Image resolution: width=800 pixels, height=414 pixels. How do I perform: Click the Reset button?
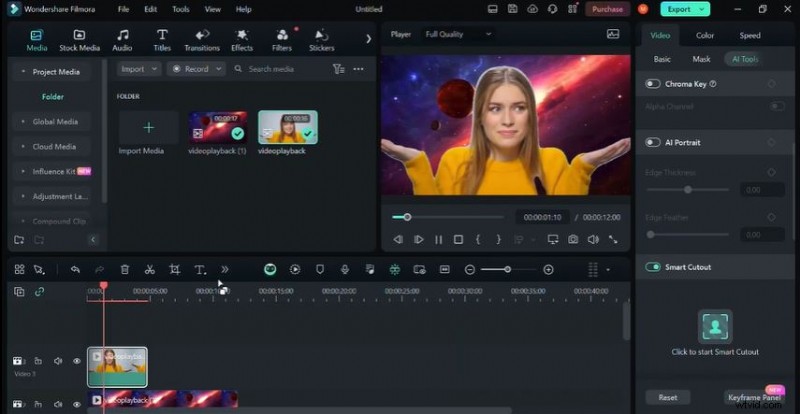[x=668, y=397]
